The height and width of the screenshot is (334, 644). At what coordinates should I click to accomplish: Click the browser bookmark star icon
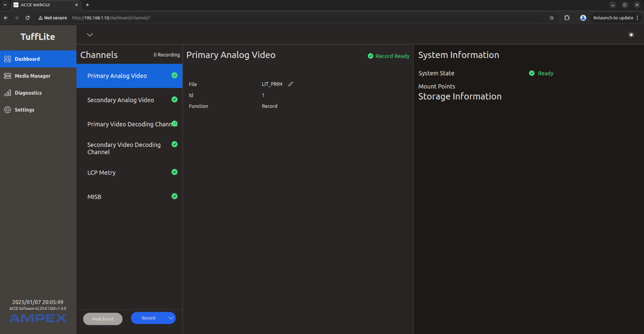[x=551, y=17]
